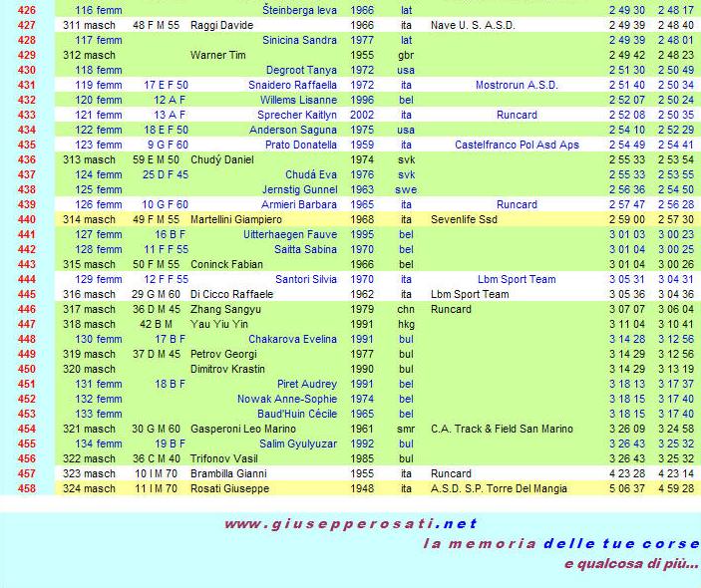Select the Castelfranco Pol Asd Aps team

coord(516,145)
